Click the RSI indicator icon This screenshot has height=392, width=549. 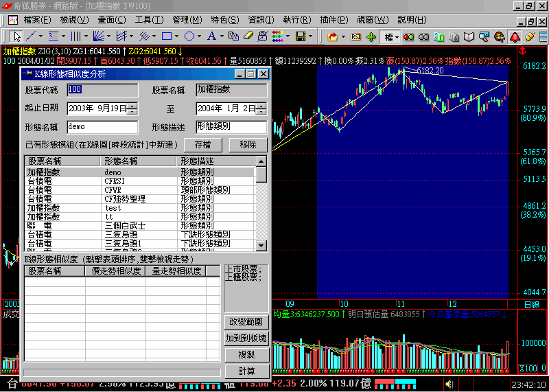click(x=356, y=37)
